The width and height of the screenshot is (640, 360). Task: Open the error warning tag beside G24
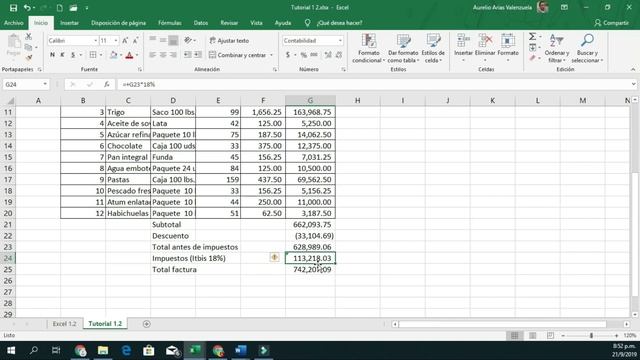275,258
